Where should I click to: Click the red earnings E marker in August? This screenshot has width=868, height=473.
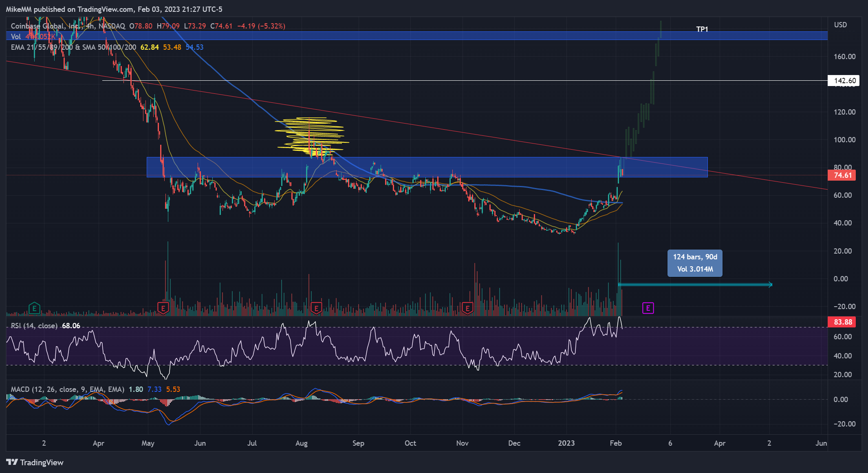pyautogui.click(x=316, y=308)
